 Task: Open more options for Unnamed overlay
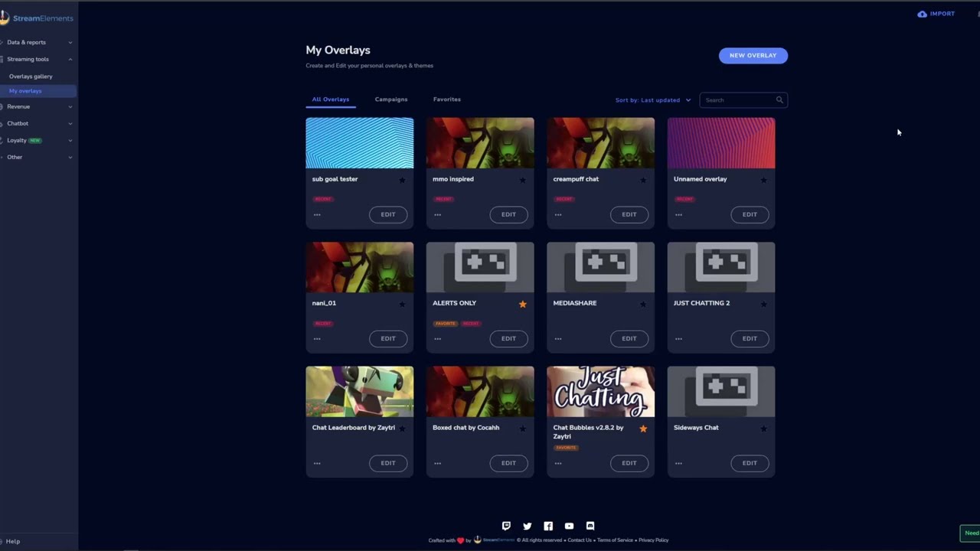(678, 214)
